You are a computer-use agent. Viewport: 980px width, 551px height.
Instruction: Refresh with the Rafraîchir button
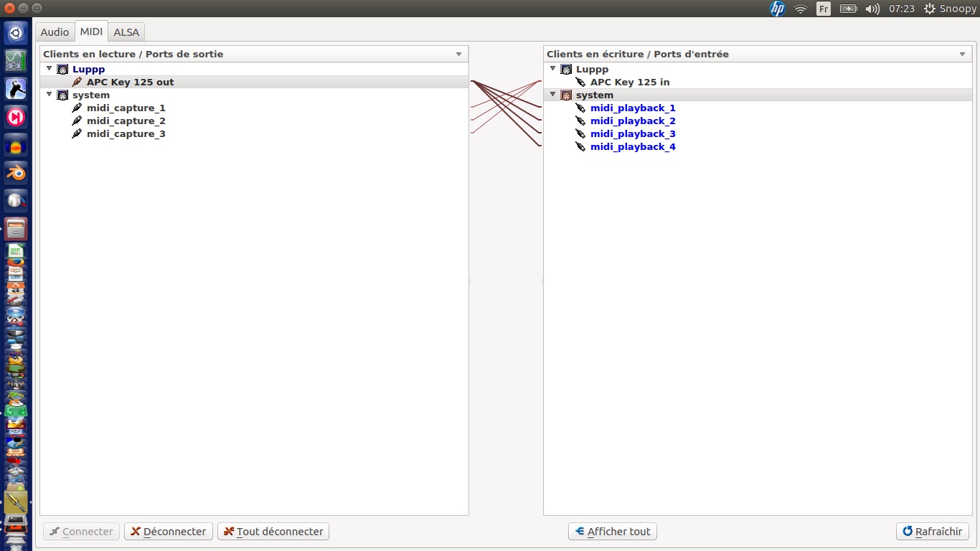click(933, 532)
